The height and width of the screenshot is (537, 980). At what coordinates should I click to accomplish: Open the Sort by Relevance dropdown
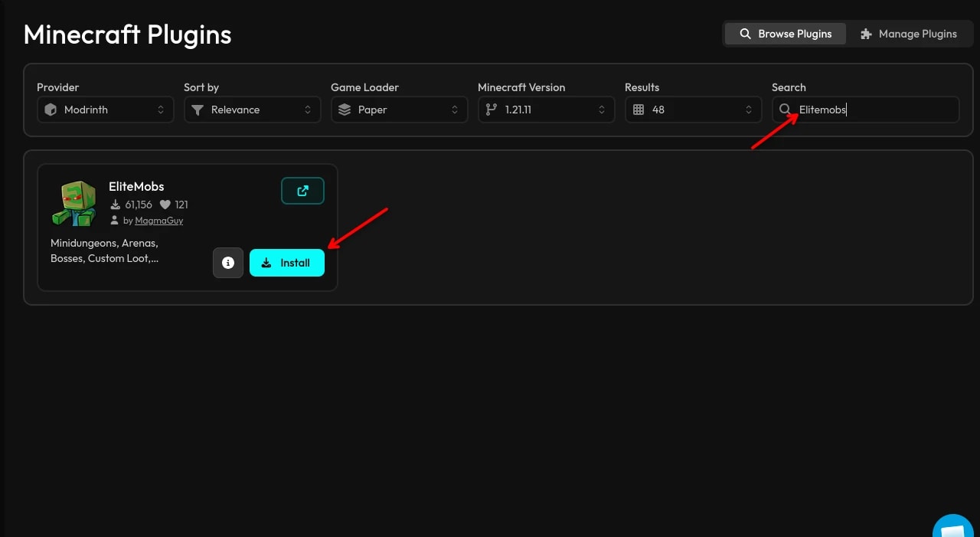pyautogui.click(x=252, y=110)
